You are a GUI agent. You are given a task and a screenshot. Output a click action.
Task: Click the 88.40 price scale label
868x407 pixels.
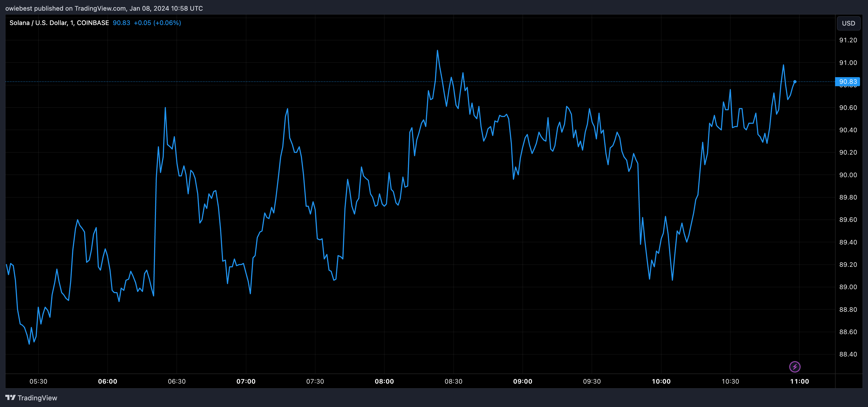pyautogui.click(x=848, y=354)
